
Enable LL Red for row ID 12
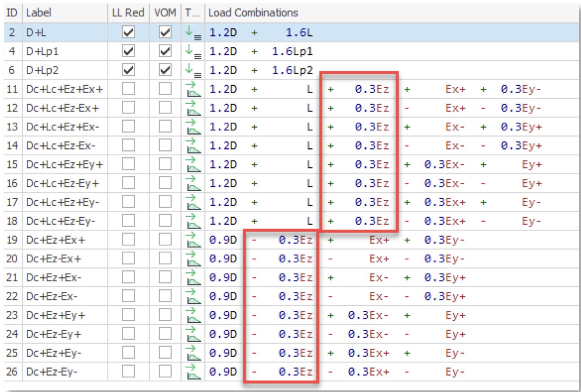point(128,108)
